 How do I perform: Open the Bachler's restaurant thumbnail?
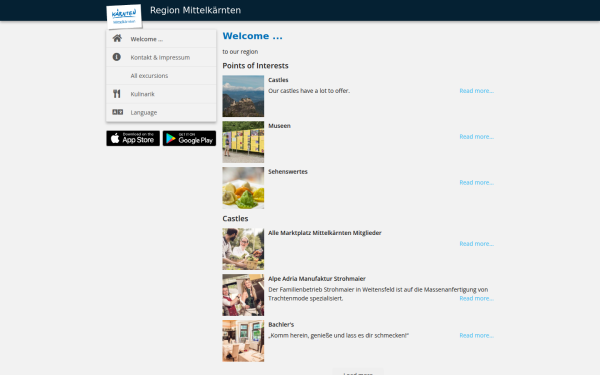click(243, 341)
